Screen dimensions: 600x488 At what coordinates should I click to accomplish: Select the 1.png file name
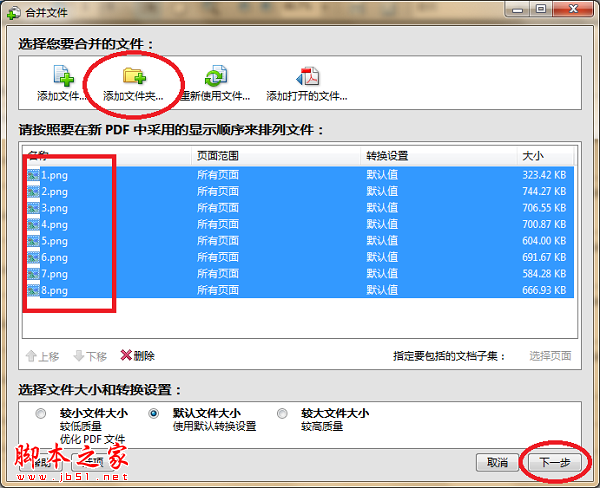tap(54, 175)
